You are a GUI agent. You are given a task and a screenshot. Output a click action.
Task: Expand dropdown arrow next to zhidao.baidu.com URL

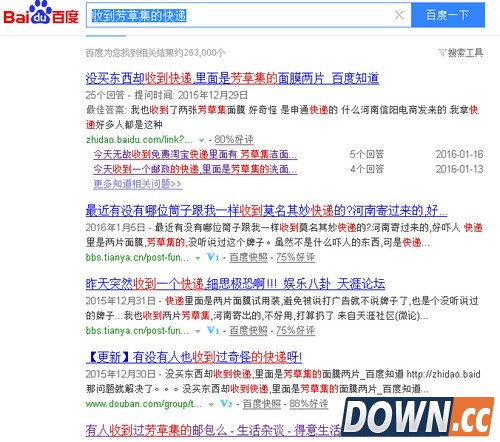(x=201, y=140)
